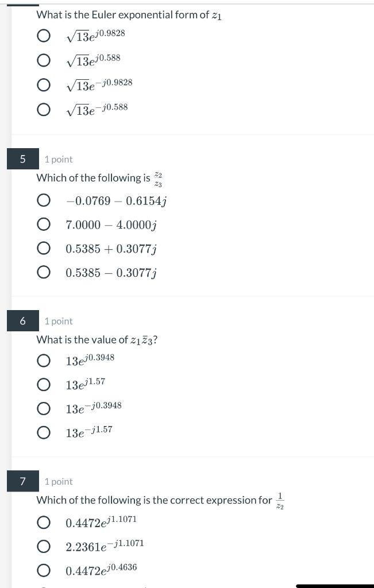
Task: Click the black bar at bottom right
Action: point(334,585)
